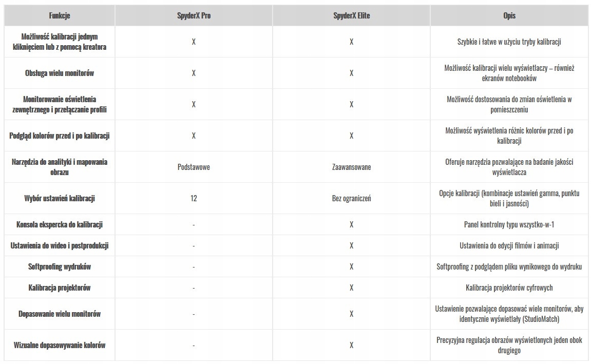Image resolution: width=591 pixels, height=364 pixels.
Task: Select "Ustawienia do edycji filmów i animacji" text
Action: tap(509, 245)
